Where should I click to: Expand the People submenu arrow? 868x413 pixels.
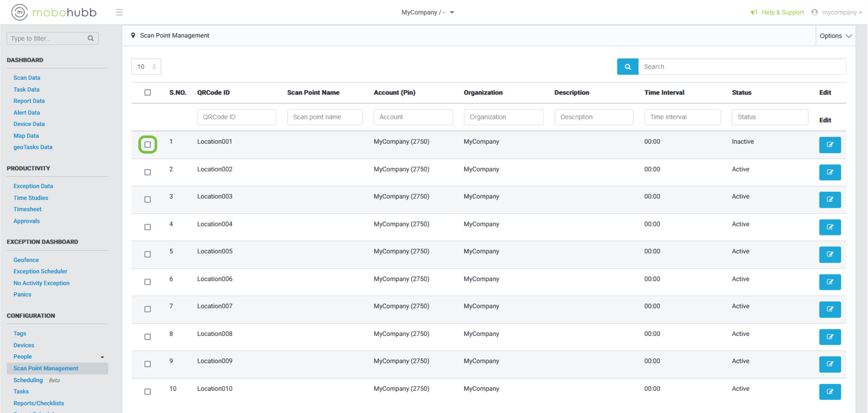102,357
